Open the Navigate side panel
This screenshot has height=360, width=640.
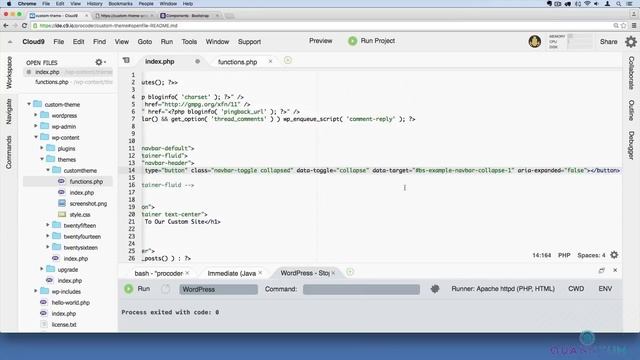click(x=9, y=111)
